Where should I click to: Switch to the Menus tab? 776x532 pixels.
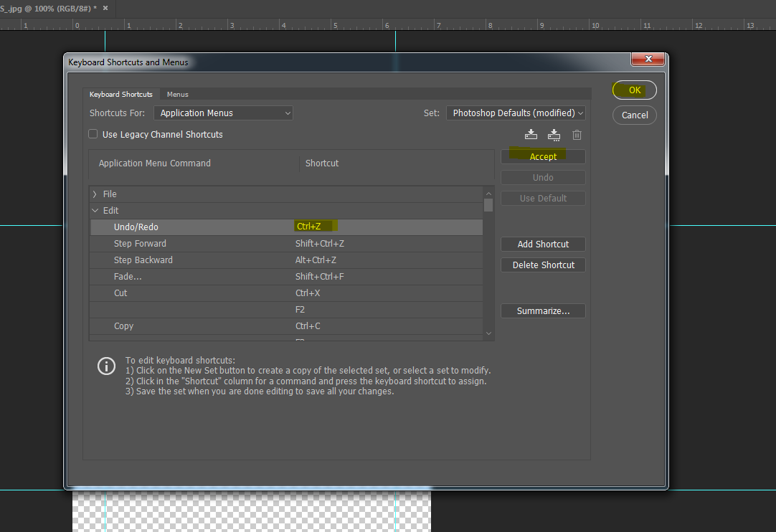tap(178, 94)
